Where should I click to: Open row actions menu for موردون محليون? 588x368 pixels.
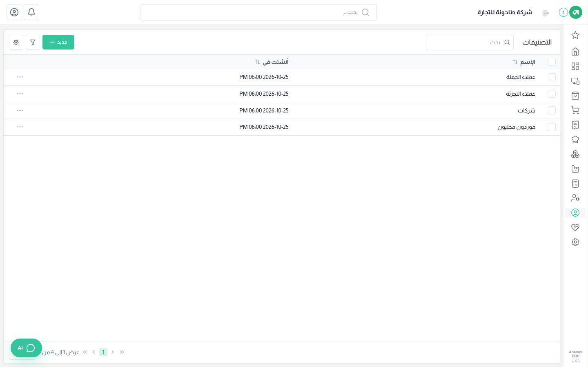point(20,127)
